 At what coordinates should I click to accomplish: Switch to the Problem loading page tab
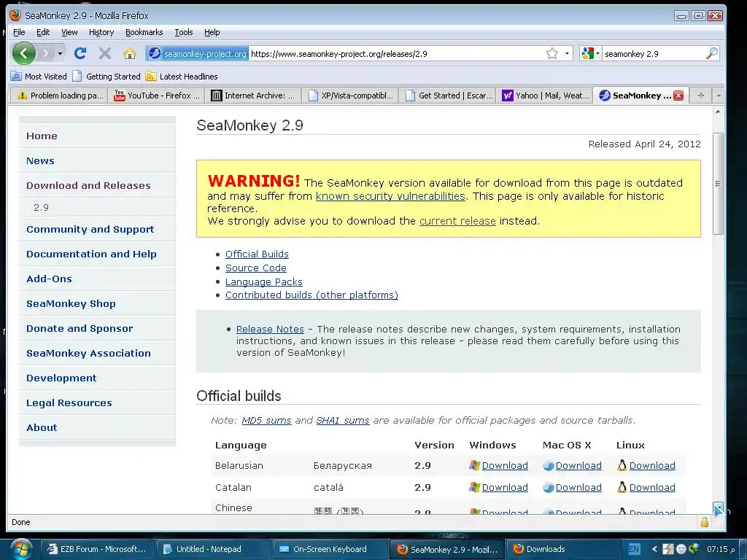[x=59, y=96]
